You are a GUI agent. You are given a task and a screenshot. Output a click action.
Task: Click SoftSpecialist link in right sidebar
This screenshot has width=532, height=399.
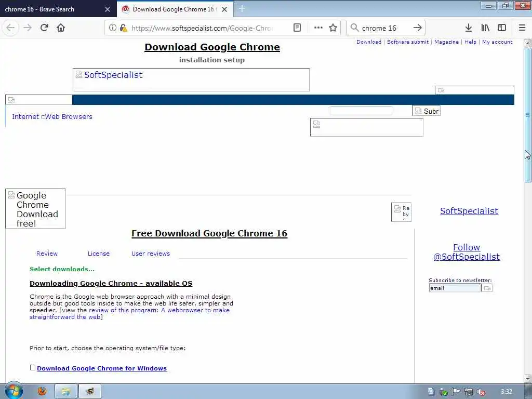tap(469, 211)
